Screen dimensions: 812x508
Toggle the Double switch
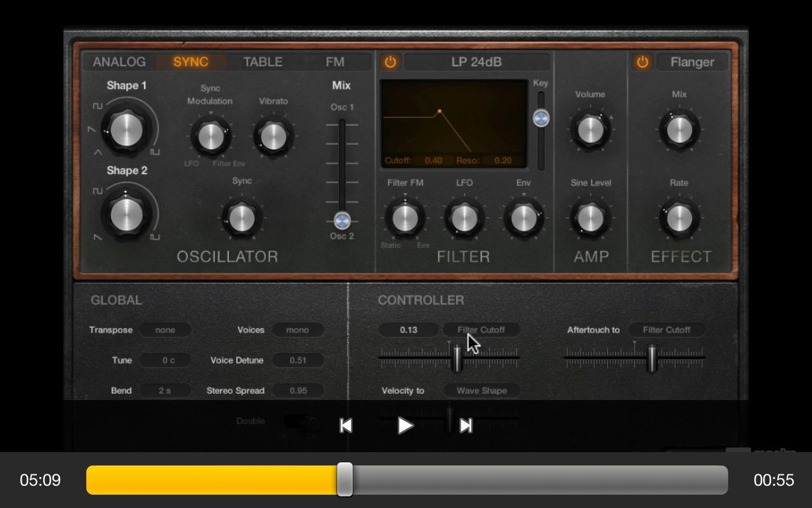click(301, 422)
